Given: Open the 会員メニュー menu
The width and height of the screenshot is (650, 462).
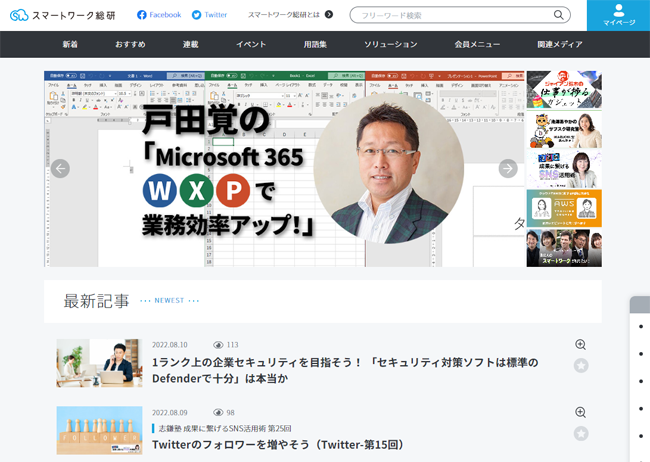Looking at the screenshot, I should click(x=477, y=44).
